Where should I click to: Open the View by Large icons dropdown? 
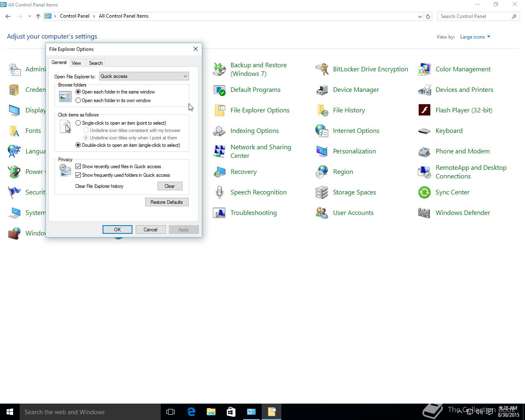(x=475, y=37)
